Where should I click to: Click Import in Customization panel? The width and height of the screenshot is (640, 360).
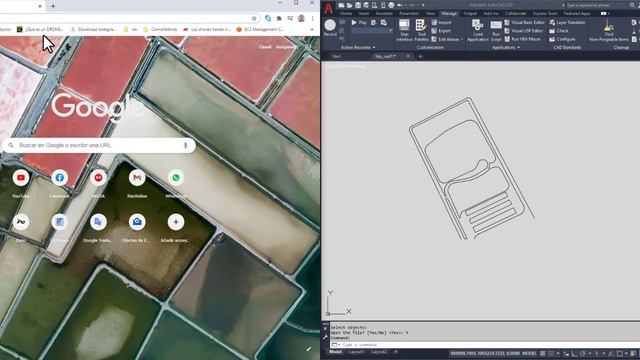[x=441, y=22]
